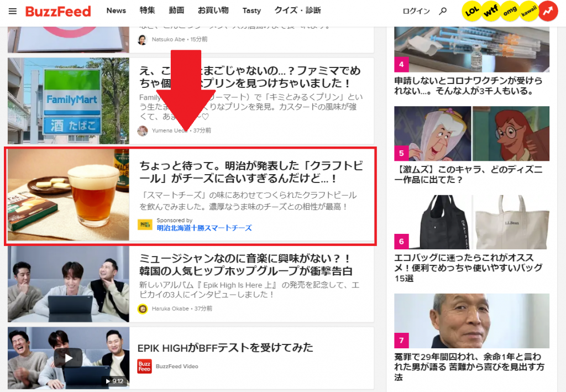Open the eco bag trending headline
Viewport: 566px width, 392px height.
[x=468, y=268]
